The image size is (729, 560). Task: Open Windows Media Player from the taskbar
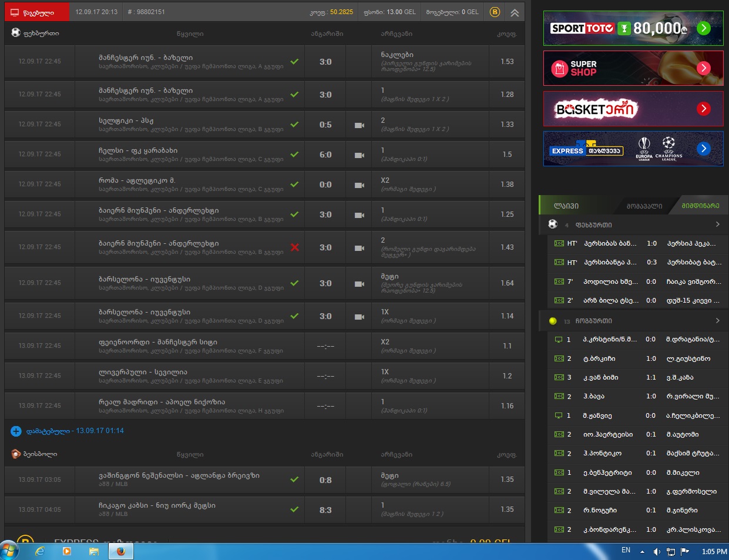(x=66, y=551)
